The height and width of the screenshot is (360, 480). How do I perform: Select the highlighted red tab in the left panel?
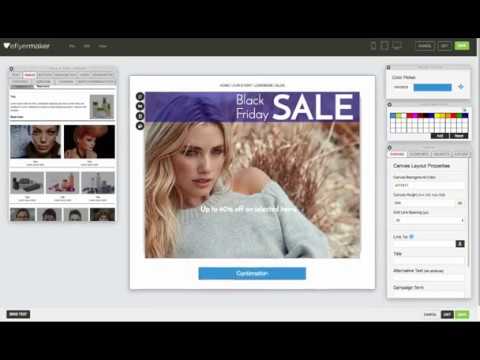29,75
